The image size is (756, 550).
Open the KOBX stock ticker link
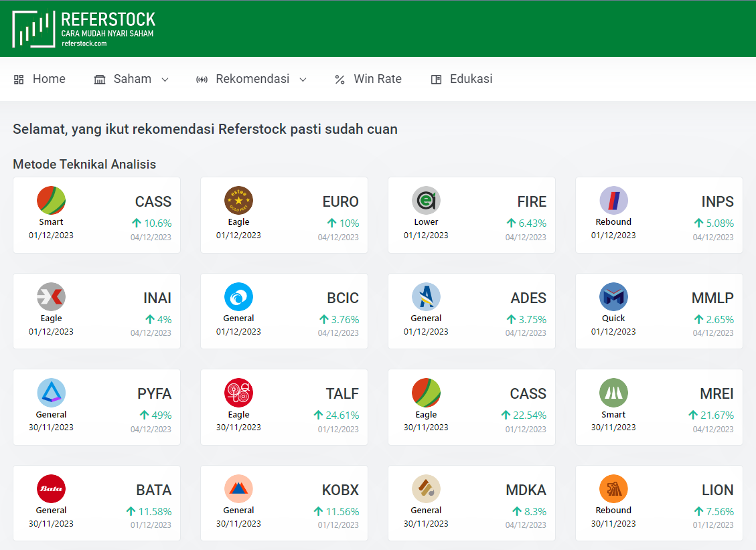(x=340, y=490)
